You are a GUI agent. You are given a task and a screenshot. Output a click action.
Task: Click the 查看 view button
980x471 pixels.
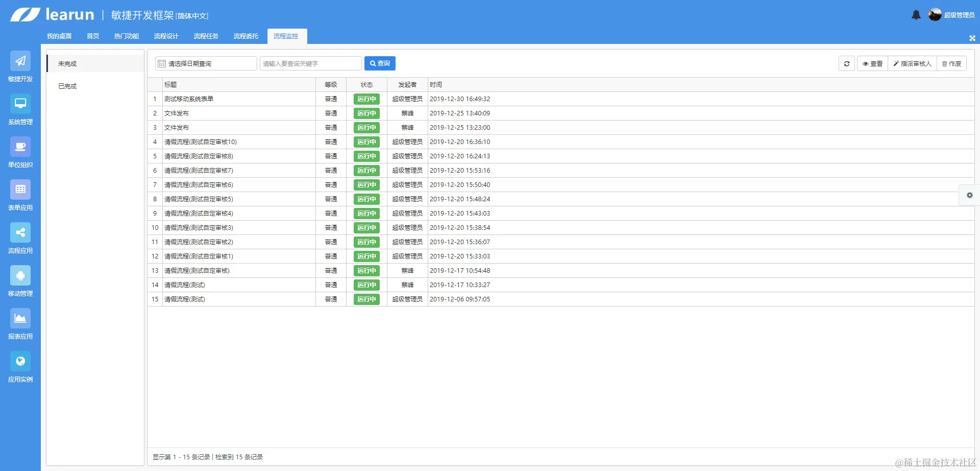click(x=872, y=63)
